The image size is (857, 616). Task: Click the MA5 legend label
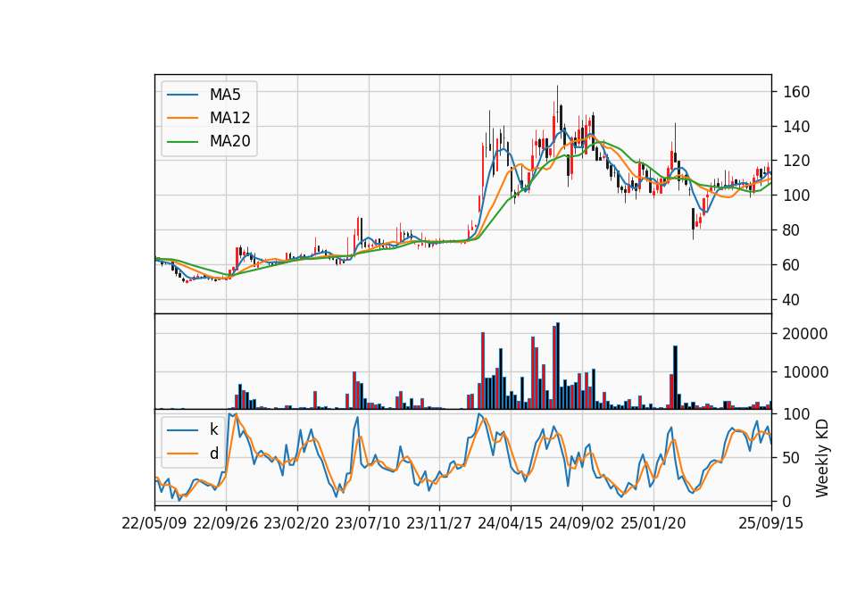tap(225, 95)
